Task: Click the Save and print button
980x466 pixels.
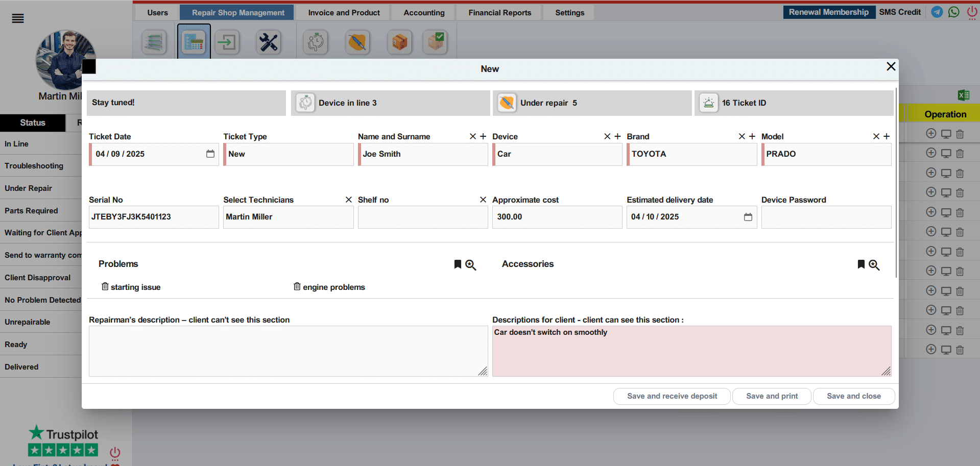Action: [x=771, y=396]
